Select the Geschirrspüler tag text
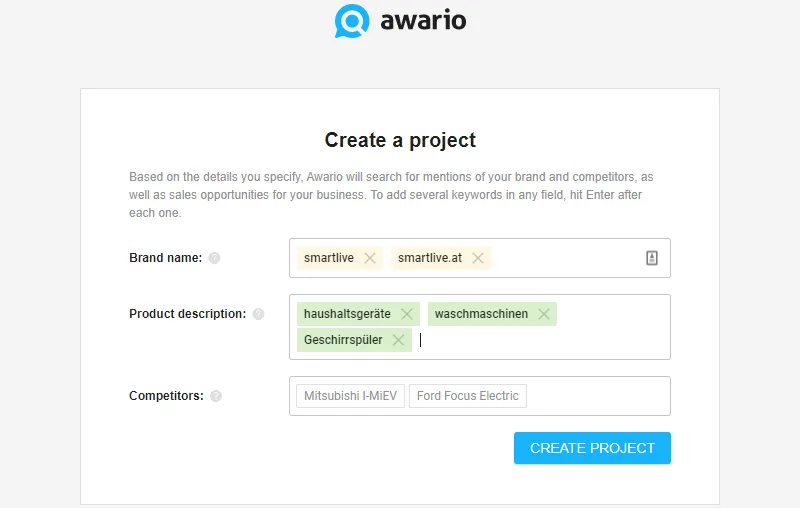The image size is (800, 508). tap(343, 340)
